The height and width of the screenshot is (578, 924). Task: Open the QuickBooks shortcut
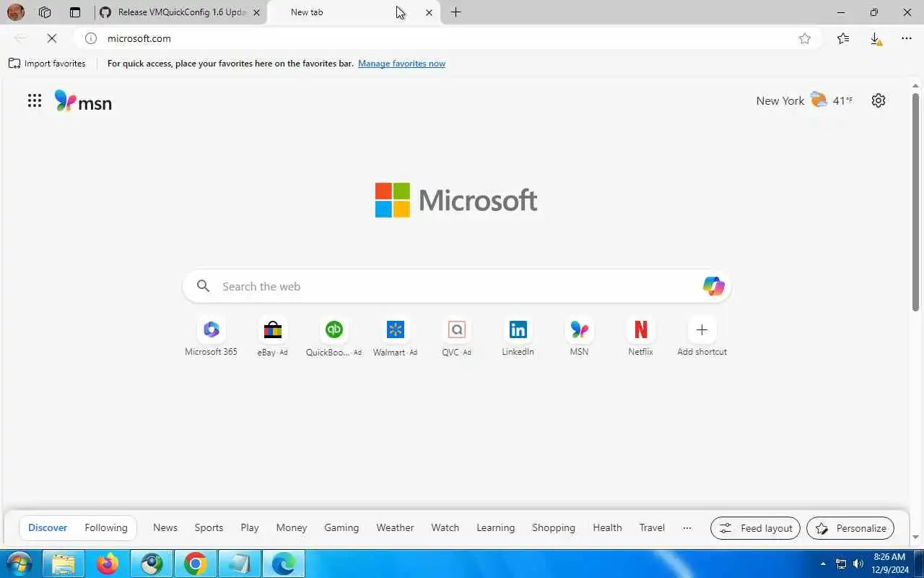[x=334, y=337]
